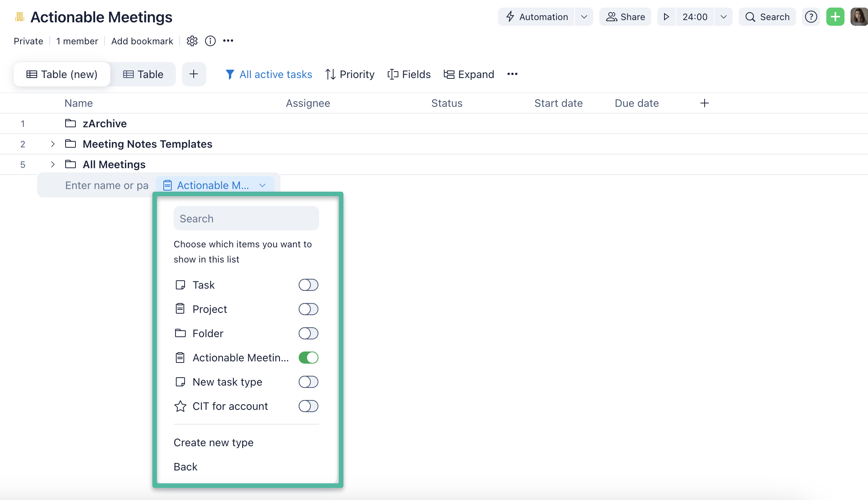Open the Automation dropdown arrow
This screenshot has width=868, height=500.
tap(584, 17)
